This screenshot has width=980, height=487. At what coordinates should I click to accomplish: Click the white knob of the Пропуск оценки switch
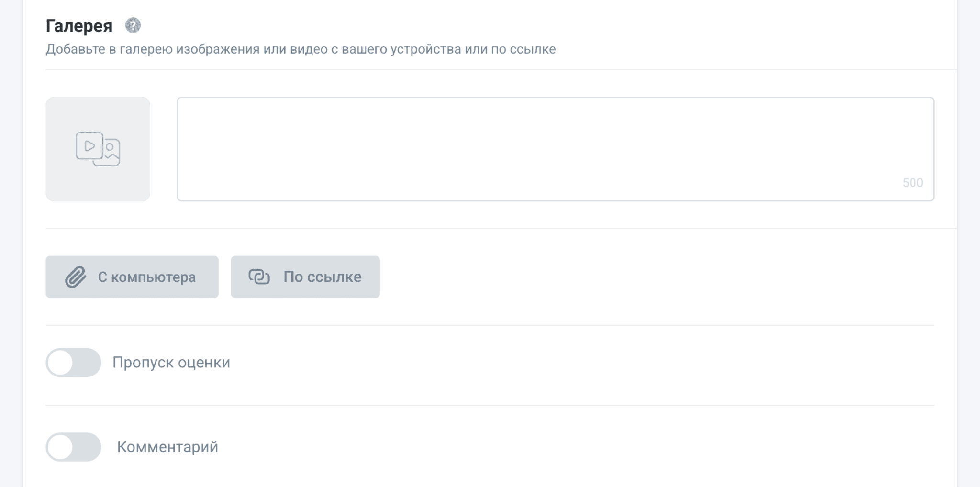[60, 363]
